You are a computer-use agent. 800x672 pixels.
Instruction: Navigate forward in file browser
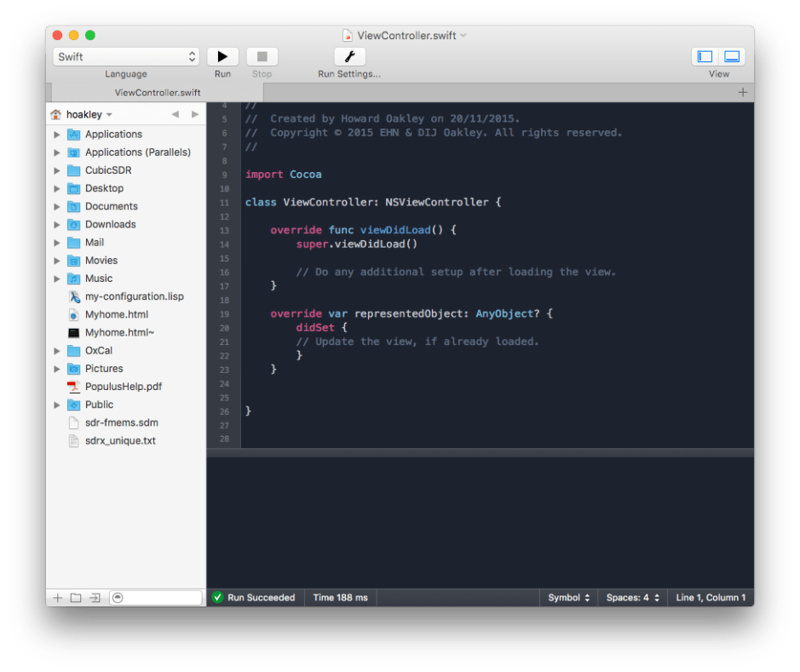coord(195,114)
